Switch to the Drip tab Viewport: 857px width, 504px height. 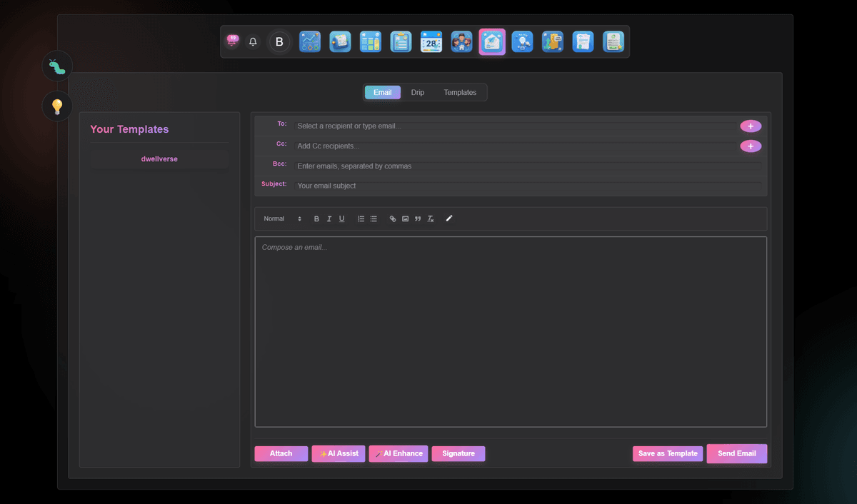pos(417,92)
